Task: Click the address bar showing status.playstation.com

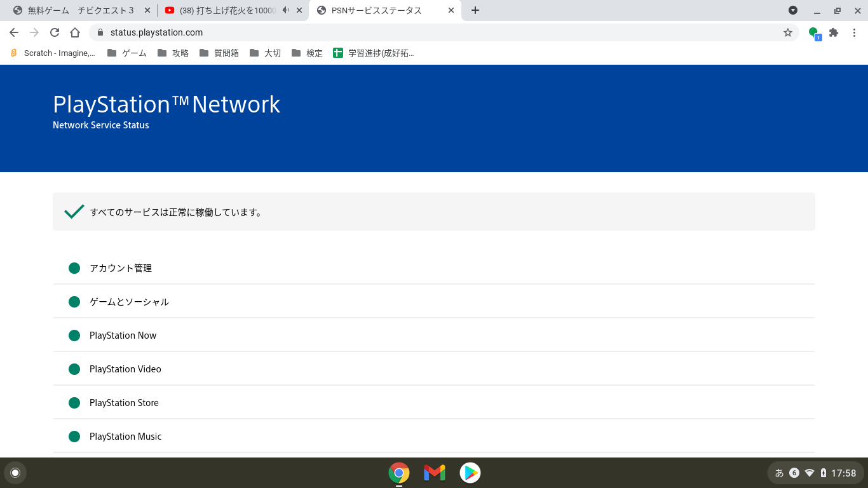Action: (x=444, y=32)
